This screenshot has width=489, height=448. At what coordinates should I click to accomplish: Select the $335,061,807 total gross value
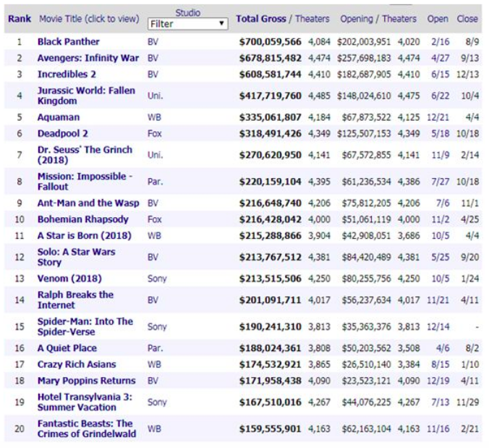[270, 117]
